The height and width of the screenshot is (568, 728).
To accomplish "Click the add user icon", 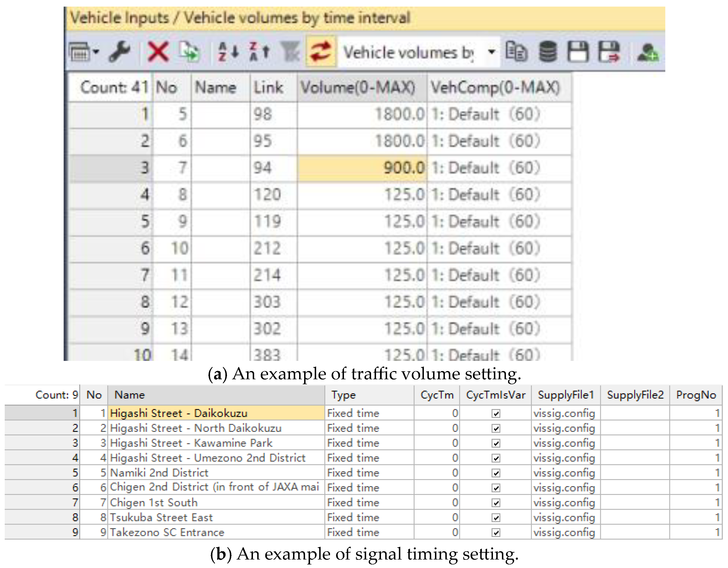I will pyautogui.click(x=648, y=52).
